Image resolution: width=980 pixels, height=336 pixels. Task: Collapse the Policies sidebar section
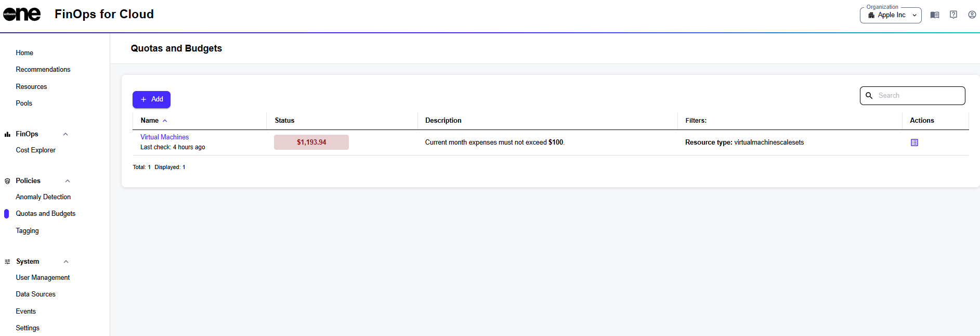(x=68, y=181)
